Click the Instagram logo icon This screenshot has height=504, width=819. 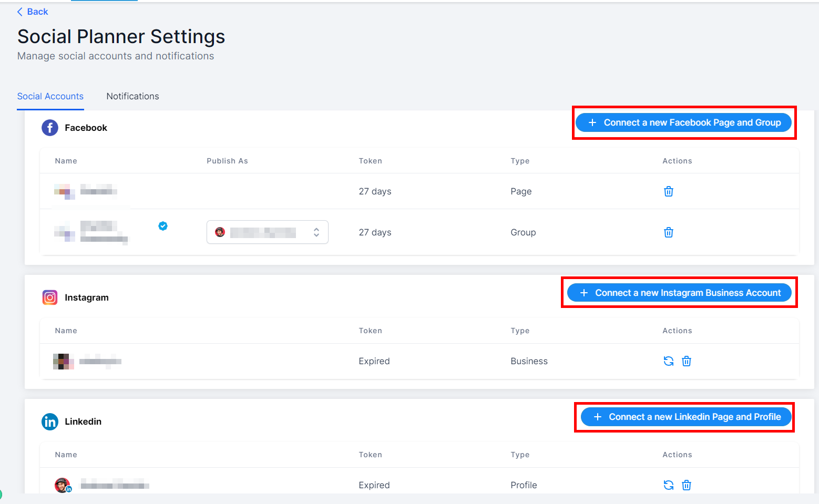tap(50, 297)
